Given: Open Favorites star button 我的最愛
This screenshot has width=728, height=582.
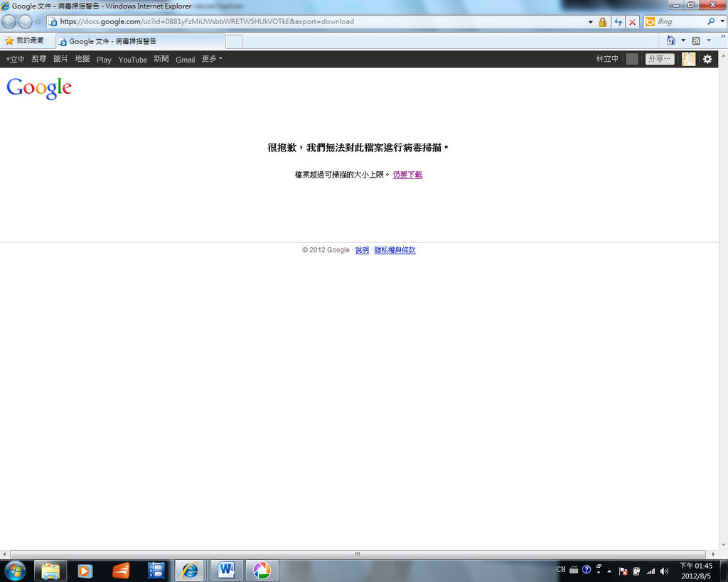Looking at the screenshot, I should click(24, 41).
